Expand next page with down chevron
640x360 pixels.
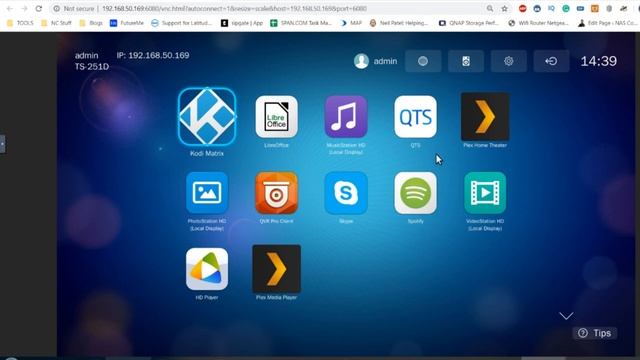coord(566,316)
